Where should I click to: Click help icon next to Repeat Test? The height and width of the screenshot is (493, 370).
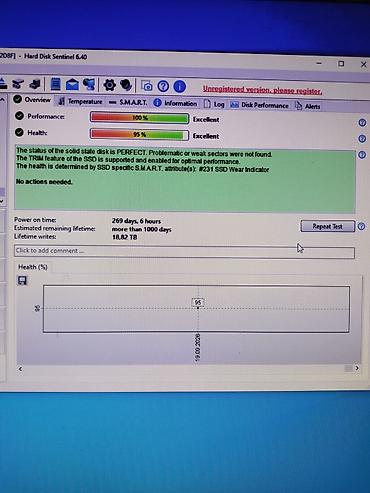coord(361,227)
